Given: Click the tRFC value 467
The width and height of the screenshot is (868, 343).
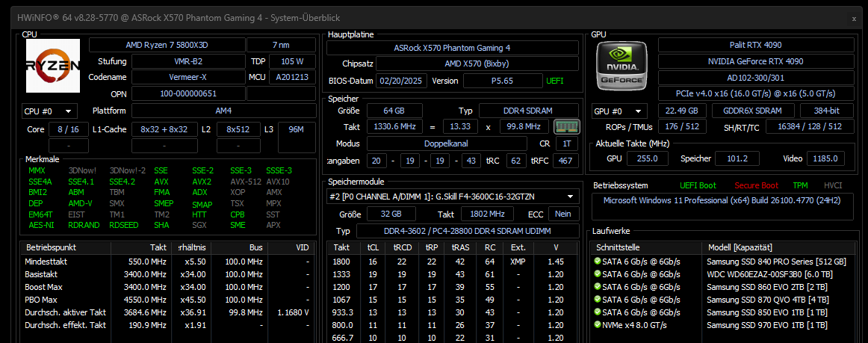Looking at the screenshot, I should [x=565, y=161].
